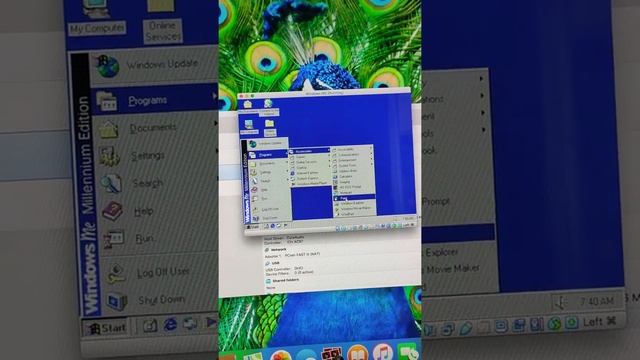The width and height of the screenshot is (640, 360).
Task: Expand Settings submenu in center Start menu
Action: (268, 172)
